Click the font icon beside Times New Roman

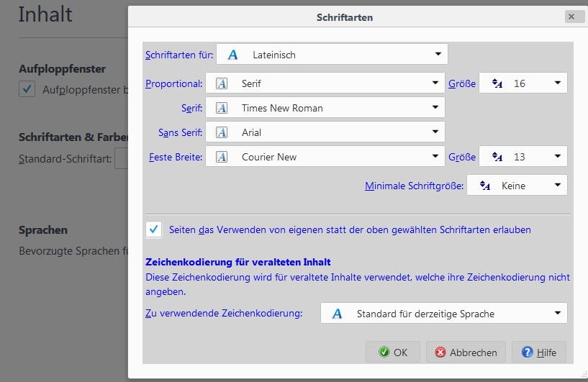(x=222, y=108)
